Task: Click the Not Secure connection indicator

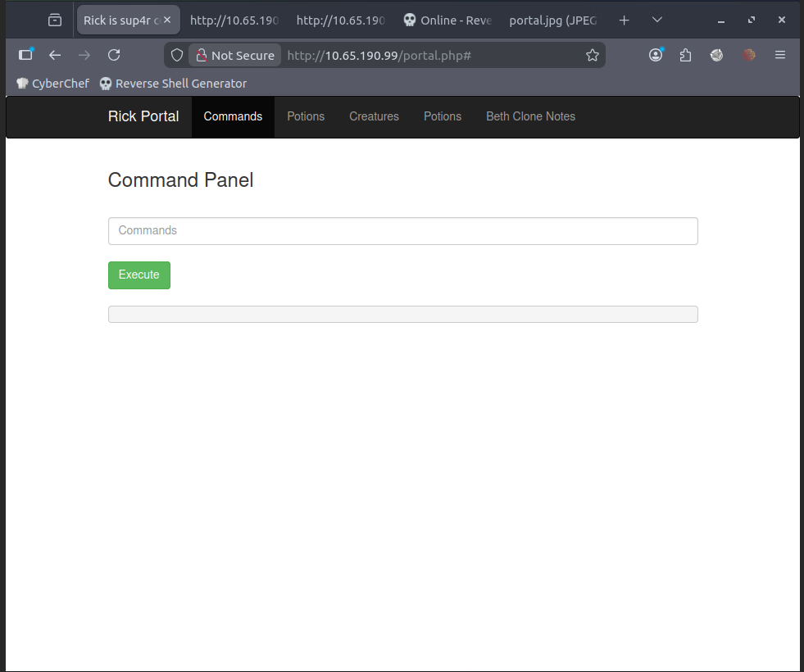Action: pyautogui.click(x=234, y=55)
